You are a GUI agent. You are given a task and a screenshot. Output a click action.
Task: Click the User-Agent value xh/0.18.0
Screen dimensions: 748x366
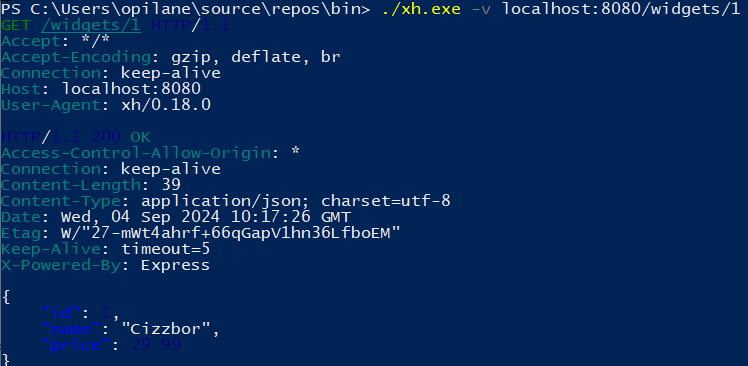166,105
